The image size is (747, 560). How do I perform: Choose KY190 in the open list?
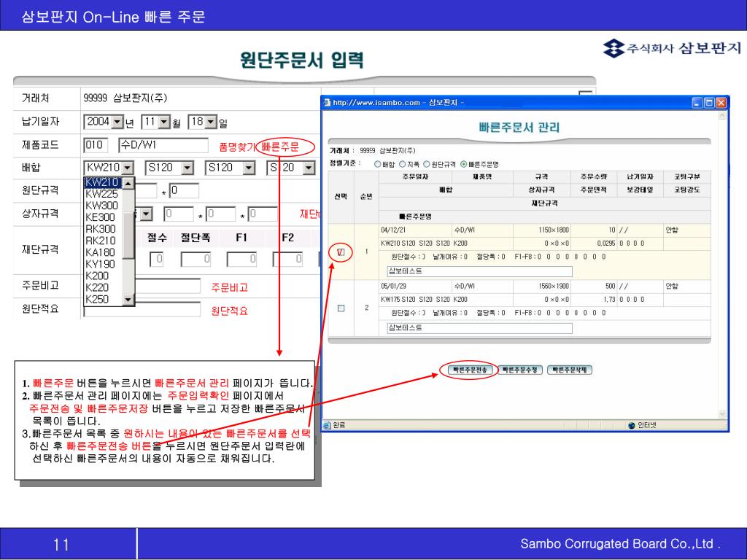tap(103, 264)
